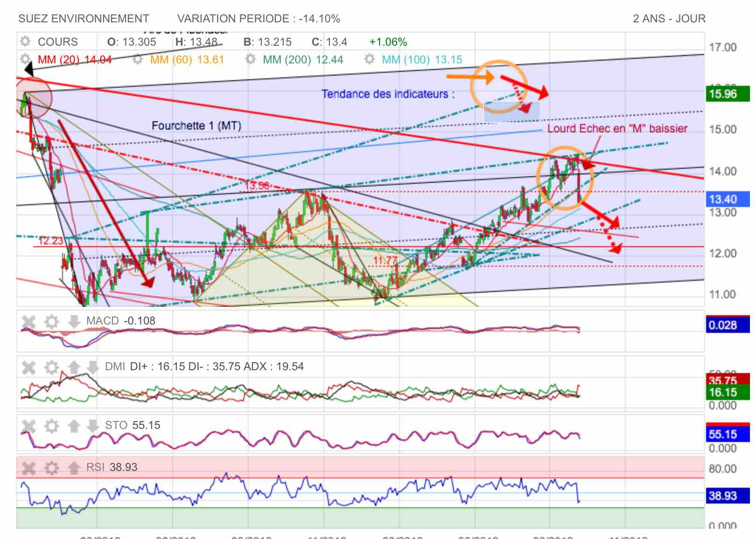
Task: Move the RSI panel up
Action: pyautogui.click(x=74, y=468)
